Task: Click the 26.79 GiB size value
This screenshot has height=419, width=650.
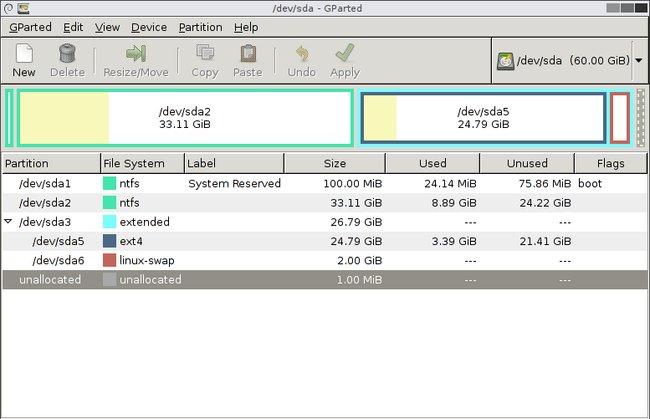Action: 356,222
